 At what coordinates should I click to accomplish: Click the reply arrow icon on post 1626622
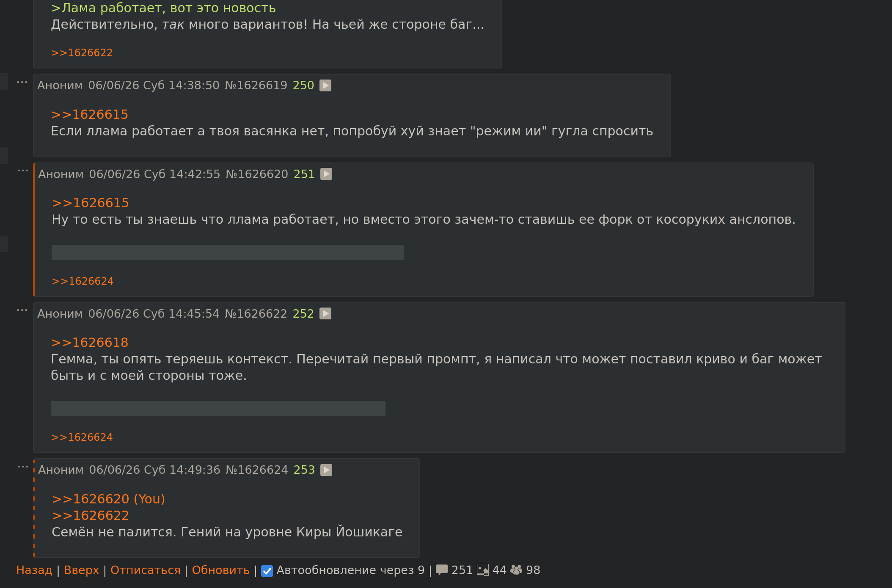[x=325, y=314]
